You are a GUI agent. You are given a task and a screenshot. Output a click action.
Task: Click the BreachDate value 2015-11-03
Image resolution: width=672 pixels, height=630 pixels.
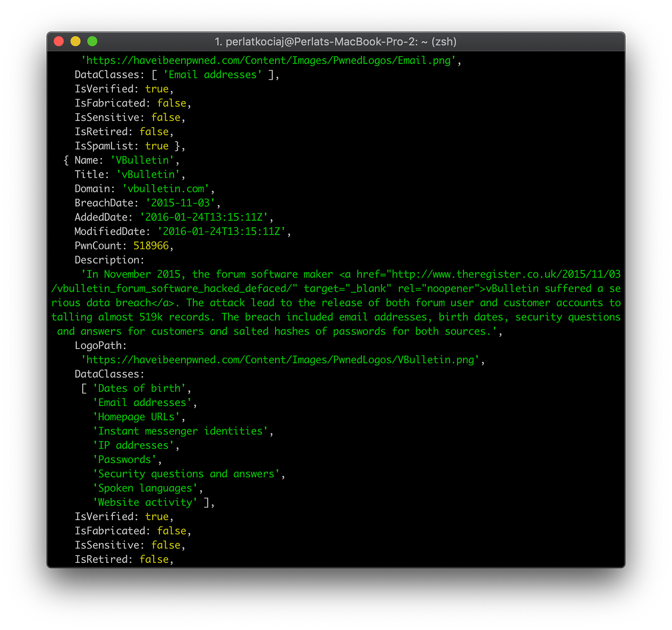[x=180, y=202]
